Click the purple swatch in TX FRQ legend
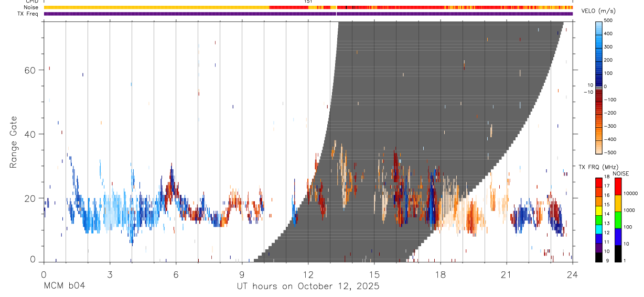Viewport: 644px width, 297px height. (x=599, y=247)
